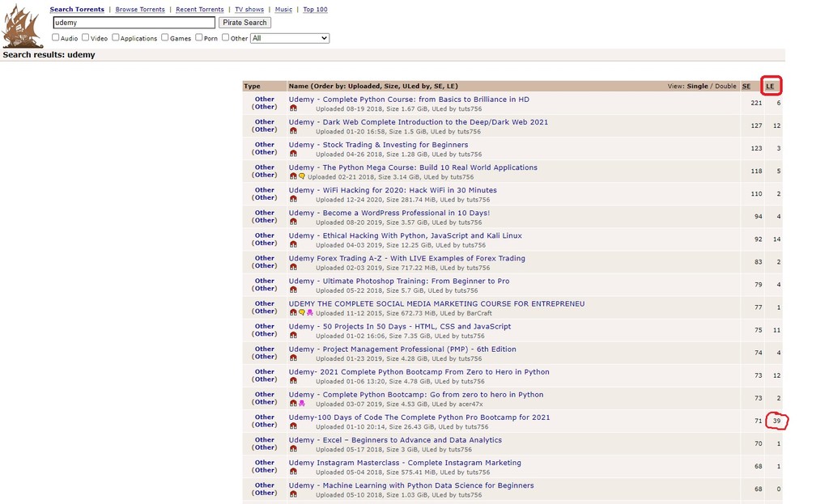
Task: Open Udemy Instagram Masterclass torrent title
Action: [405, 463]
